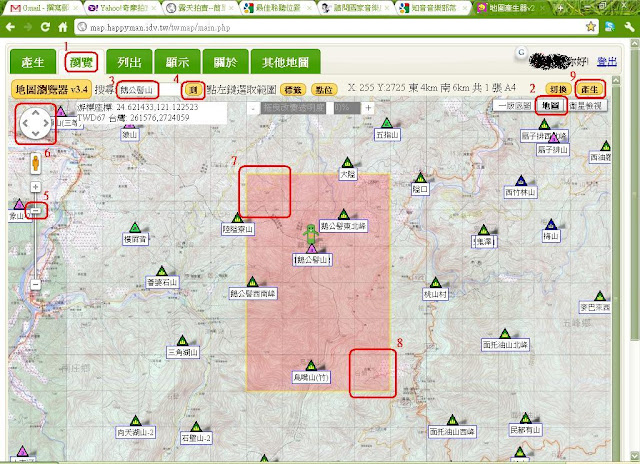This screenshot has width=640, height=464.
Task: Switch to 衛星檢視 satellite view
Action: [x=586, y=106]
